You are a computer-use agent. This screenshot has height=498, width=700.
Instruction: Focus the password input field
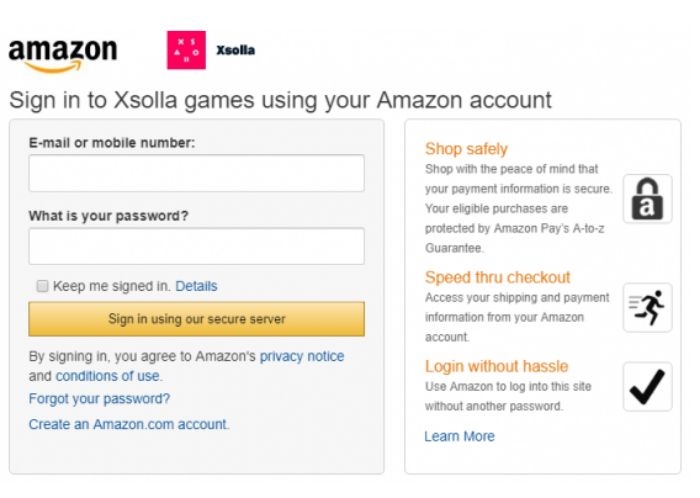[x=196, y=246]
